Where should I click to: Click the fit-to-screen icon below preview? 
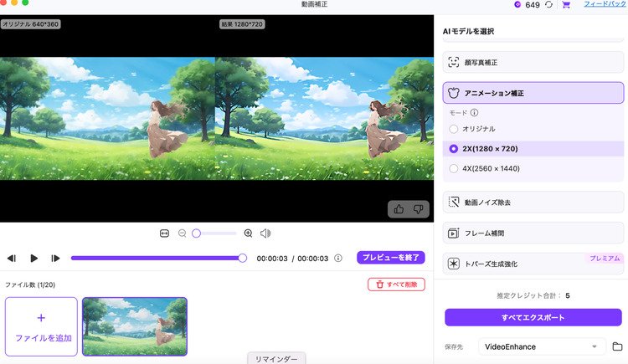164,233
